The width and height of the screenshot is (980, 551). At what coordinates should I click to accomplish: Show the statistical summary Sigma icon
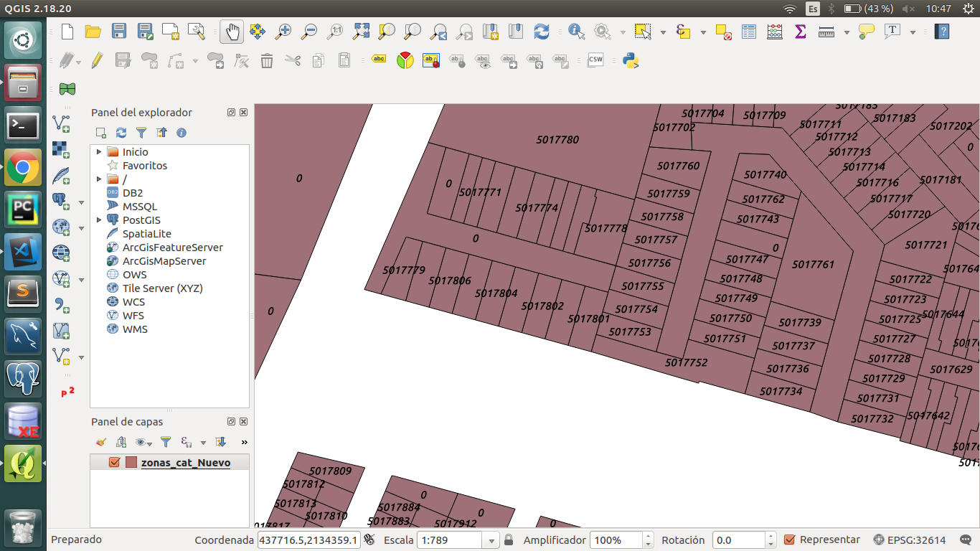pyautogui.click(x=801, y=32)
